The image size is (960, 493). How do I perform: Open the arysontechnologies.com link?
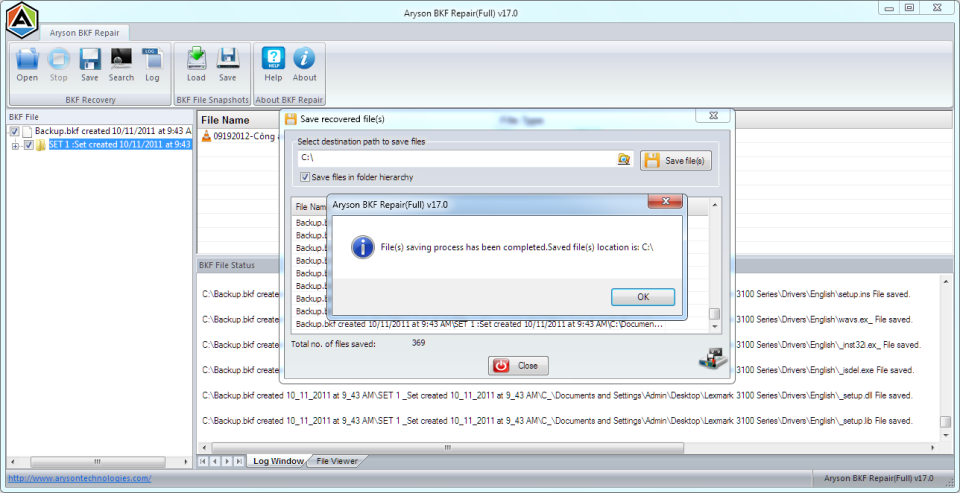click(x=80, y=478)
